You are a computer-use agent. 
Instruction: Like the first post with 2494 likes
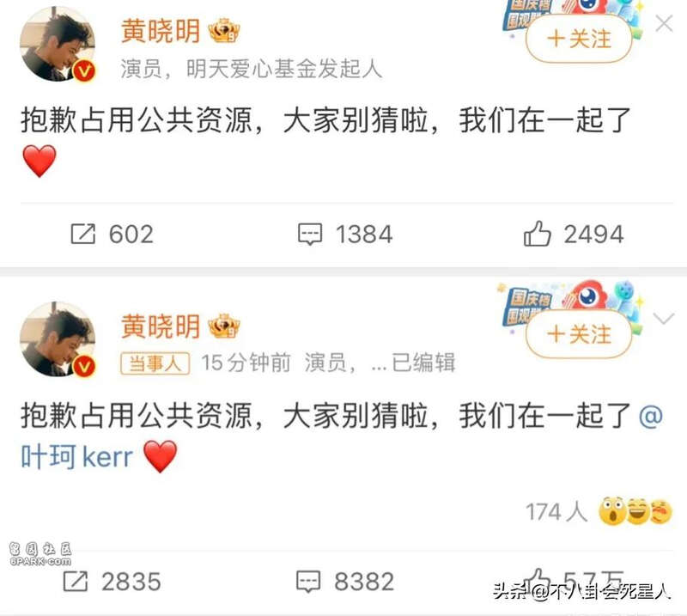click(538, 233)
